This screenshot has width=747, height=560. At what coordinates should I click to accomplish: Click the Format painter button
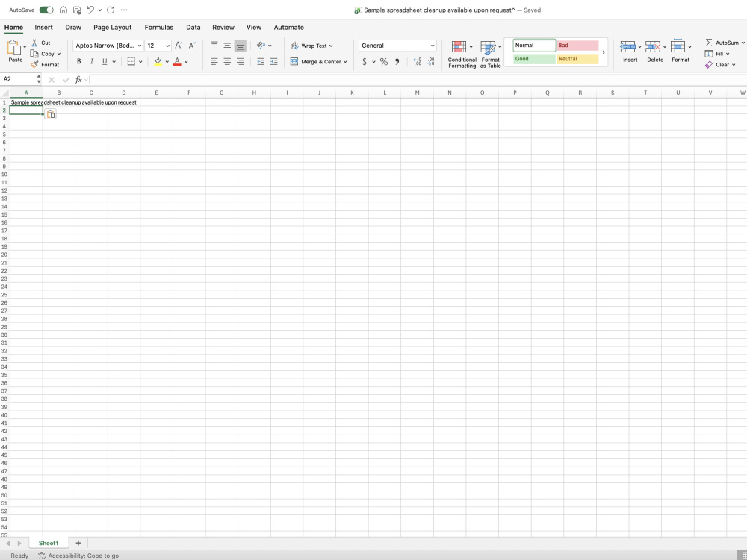pyautogui.click(x=45, y=64)
